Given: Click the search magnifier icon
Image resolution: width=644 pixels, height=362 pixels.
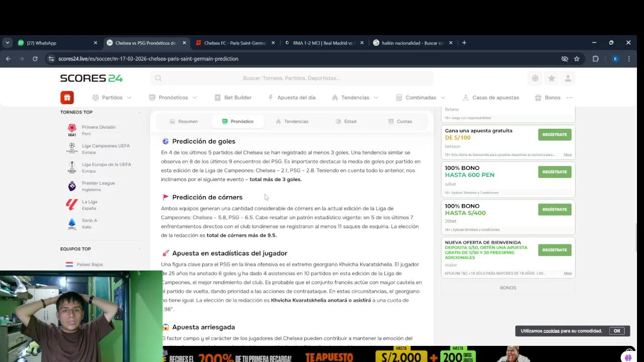Looking at the screenshot, I should pos(158,78).
